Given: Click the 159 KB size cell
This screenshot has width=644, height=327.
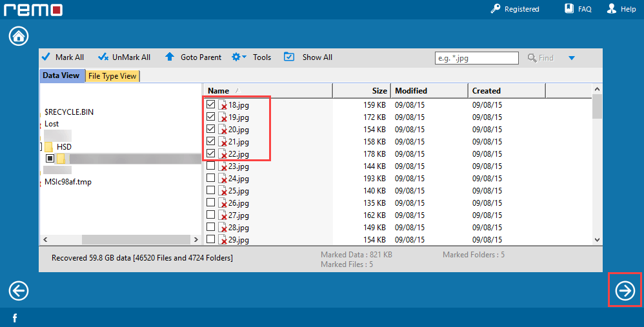Looking at the screenshot, I should tap(374, 105).
